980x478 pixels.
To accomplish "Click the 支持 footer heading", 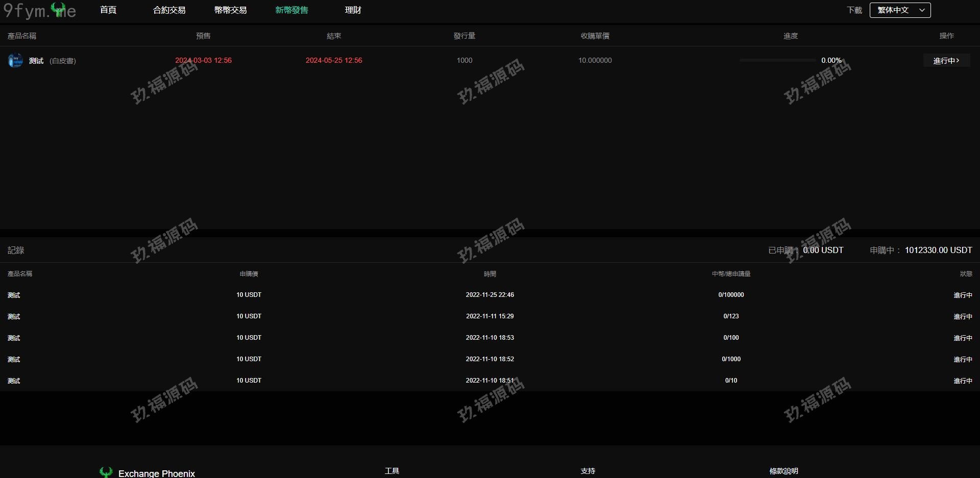I will click(x=587, y=471).
